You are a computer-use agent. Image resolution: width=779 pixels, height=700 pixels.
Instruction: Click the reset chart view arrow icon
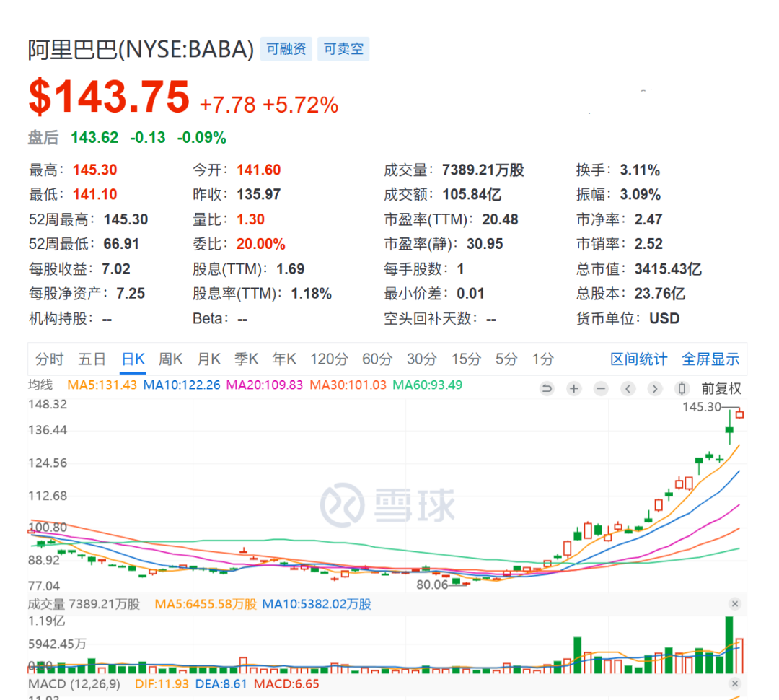click(547, 388)
